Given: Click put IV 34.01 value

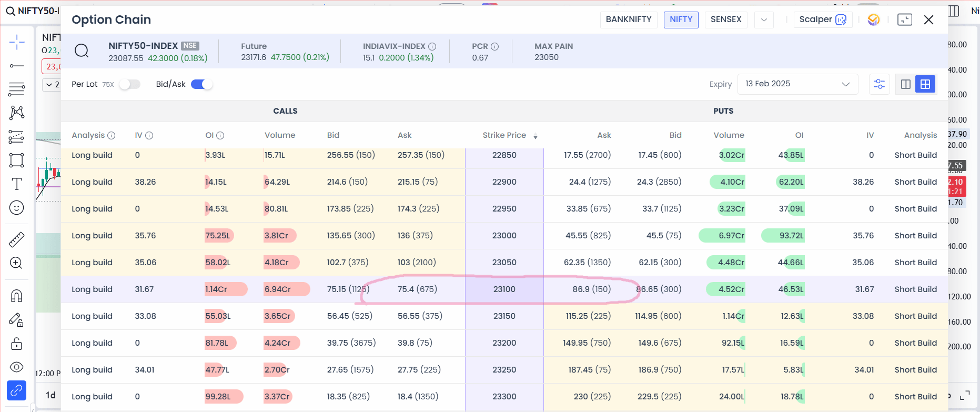Looking at the screenshot, I should point(864,370).
